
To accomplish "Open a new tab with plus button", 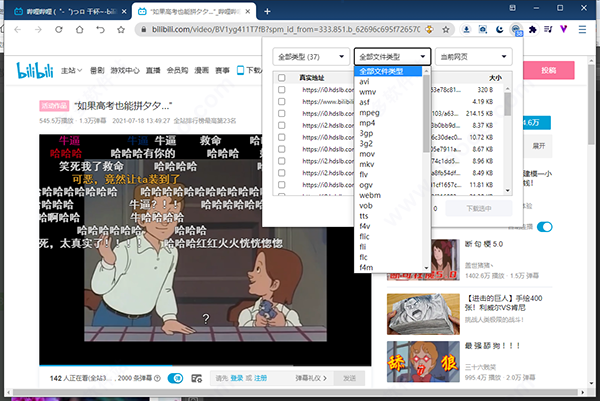I will 267,11.
